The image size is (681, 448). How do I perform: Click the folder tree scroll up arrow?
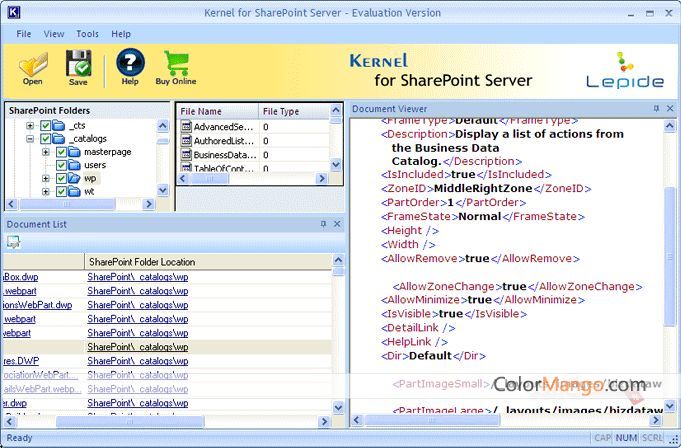point(163,126)
